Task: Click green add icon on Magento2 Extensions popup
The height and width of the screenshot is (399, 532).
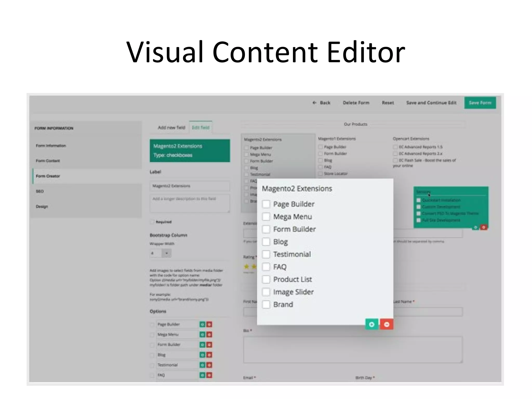Action: [371, 324]
